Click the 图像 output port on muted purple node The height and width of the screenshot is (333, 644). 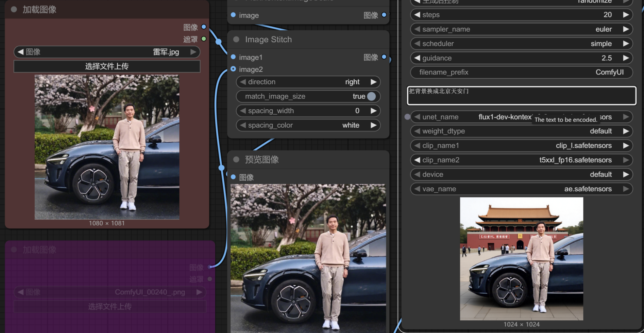pyautogui.click(x=210, y=267)
